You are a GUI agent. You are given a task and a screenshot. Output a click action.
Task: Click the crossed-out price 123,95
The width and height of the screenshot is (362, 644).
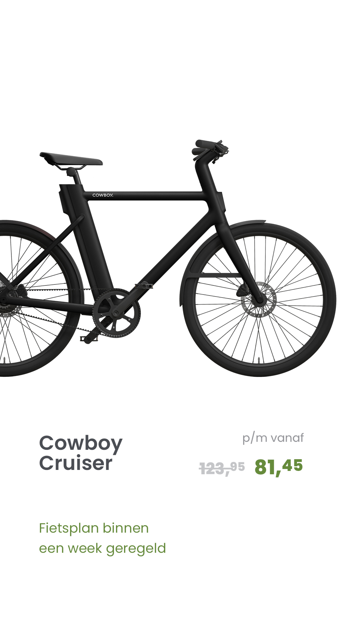[222, 468]
